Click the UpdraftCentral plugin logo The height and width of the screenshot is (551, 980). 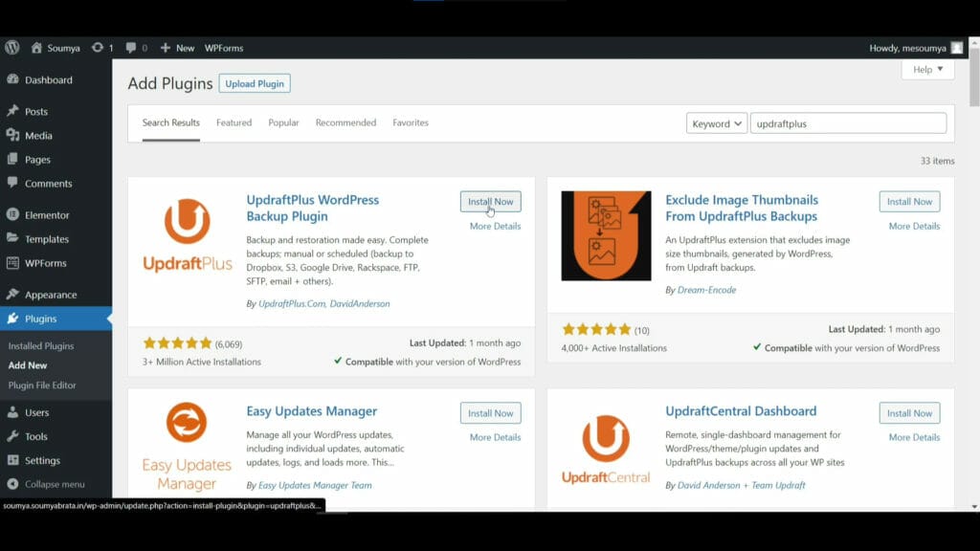tap(606, 450)
